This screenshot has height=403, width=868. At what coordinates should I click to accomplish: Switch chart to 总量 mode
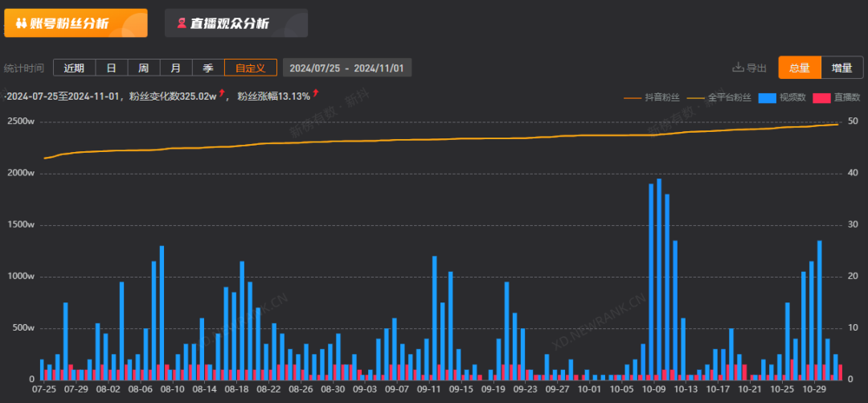click(799, 68)
